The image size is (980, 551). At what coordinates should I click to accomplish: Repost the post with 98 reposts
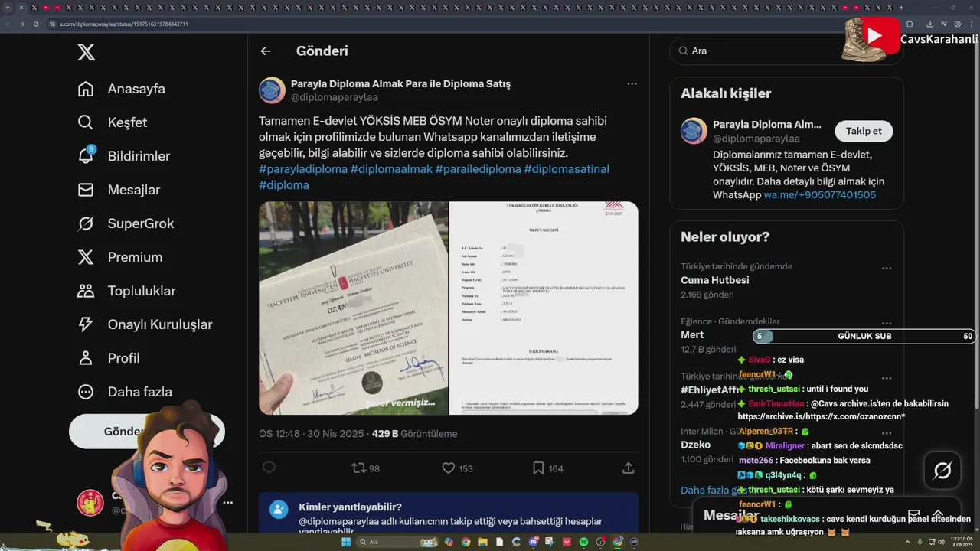[365, 468]
